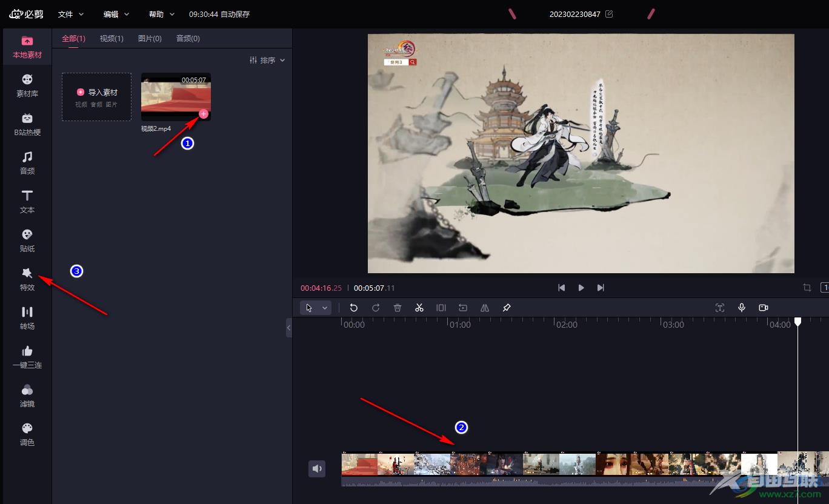Image resolution: width=829 pixels, height=504 pixels.
Task: Play the preview video
Action: [x=581, y=288]
